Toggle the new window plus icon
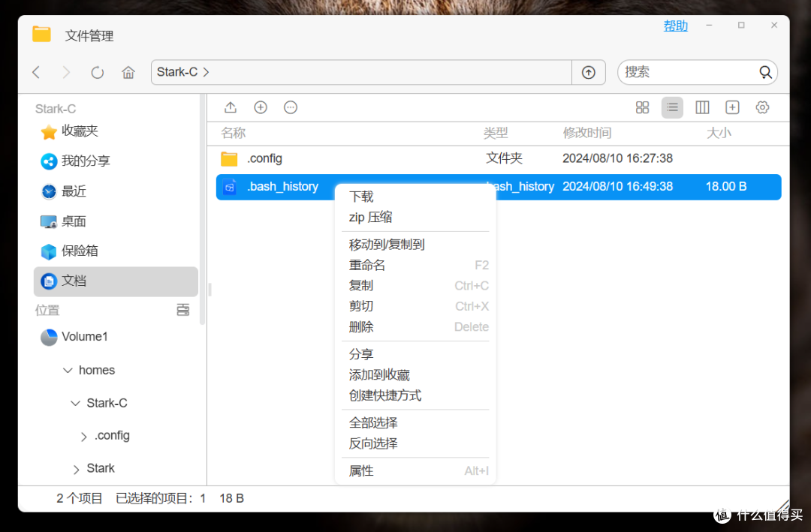The height and width of the screenshot is (532, 811). [x=732, y=107]
